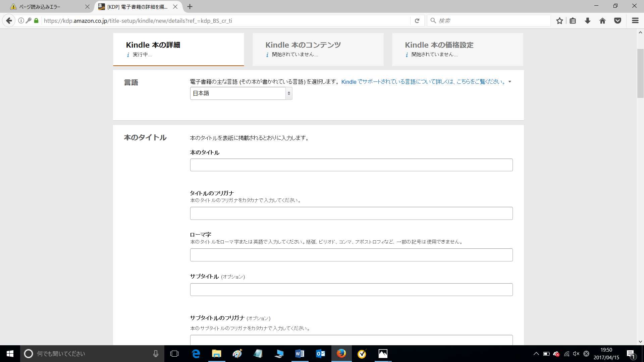This screenshot has width=644, height=362.
Task: Select the Kindle 本の価格設定 step
Action: 457,49
